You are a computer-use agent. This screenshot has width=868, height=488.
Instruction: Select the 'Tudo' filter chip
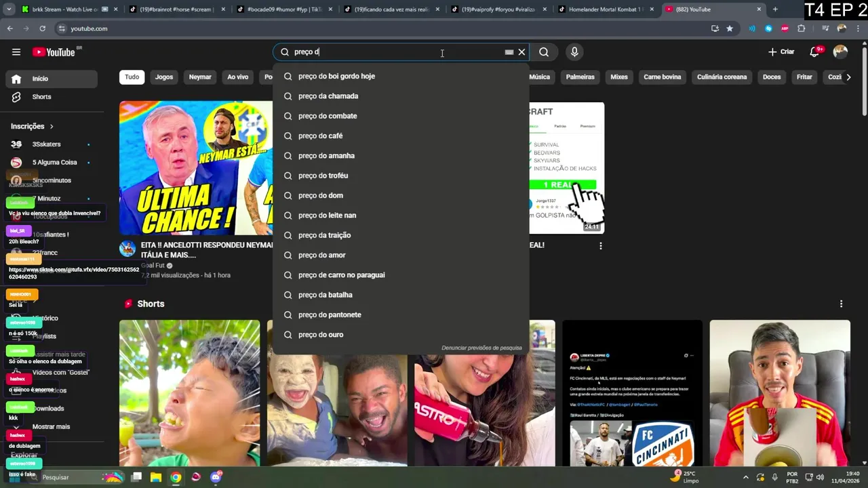point(132,77)
